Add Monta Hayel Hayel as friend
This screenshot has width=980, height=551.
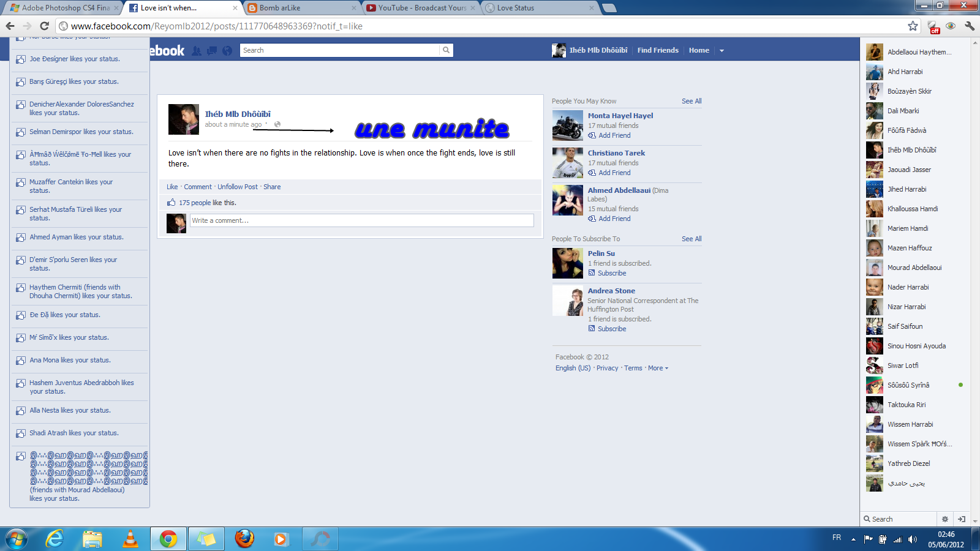tap(614, 135)
